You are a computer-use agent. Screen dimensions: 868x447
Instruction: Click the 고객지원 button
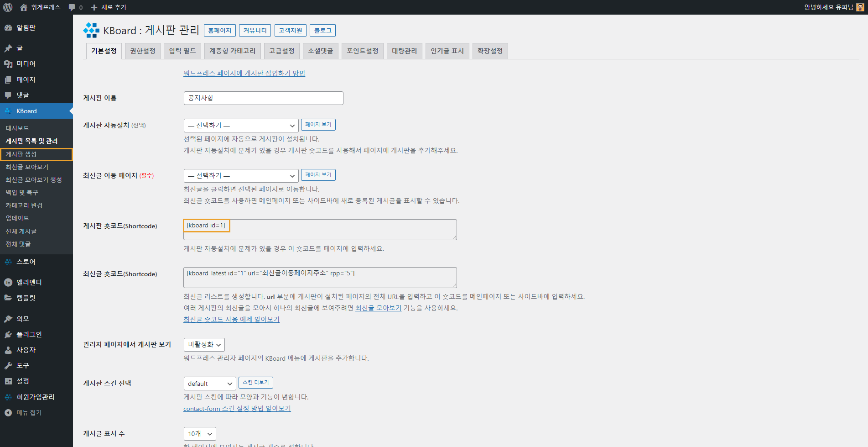tap(291, 31)
